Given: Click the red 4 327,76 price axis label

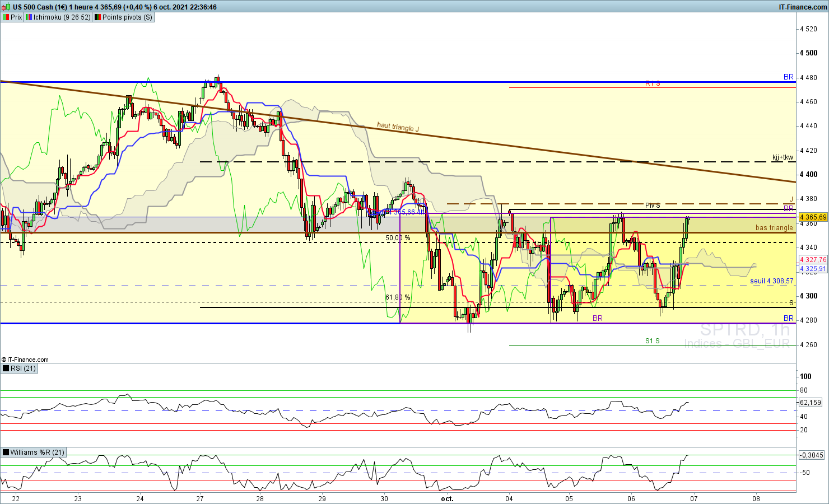Looking at the screenshot, I should [813, 260].
